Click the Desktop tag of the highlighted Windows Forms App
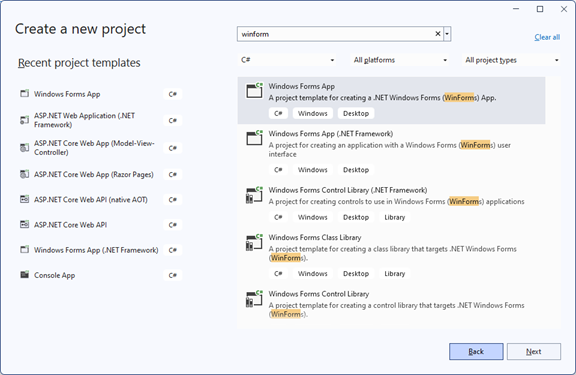576x375 pixels. pyautogui.click(x=356, y=113)
